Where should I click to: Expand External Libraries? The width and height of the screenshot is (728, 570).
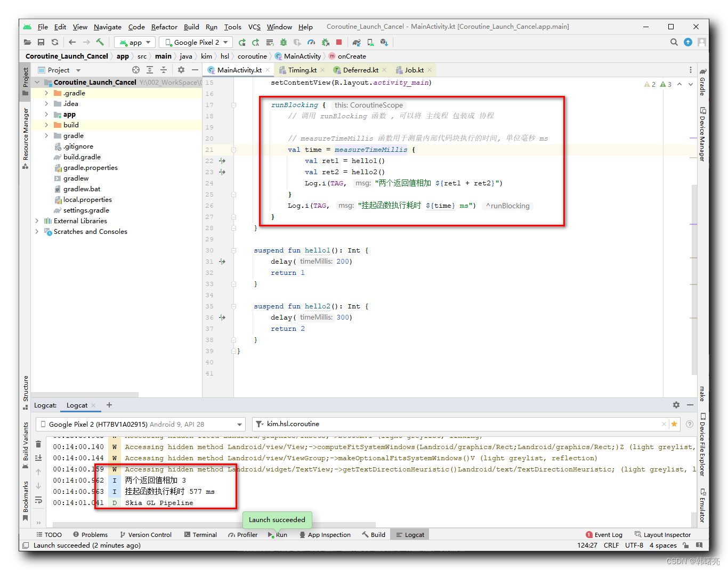[37, 221]
